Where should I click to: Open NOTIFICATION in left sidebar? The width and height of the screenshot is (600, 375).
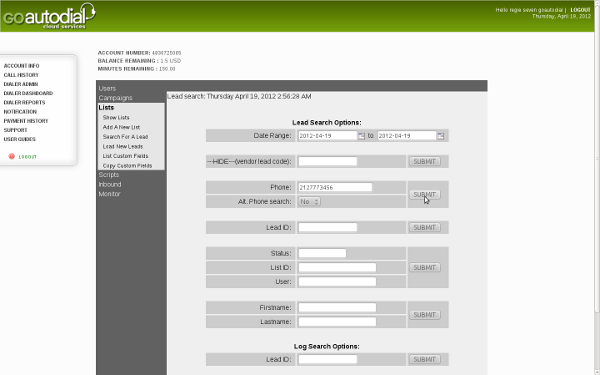click(x=20, y=112)
